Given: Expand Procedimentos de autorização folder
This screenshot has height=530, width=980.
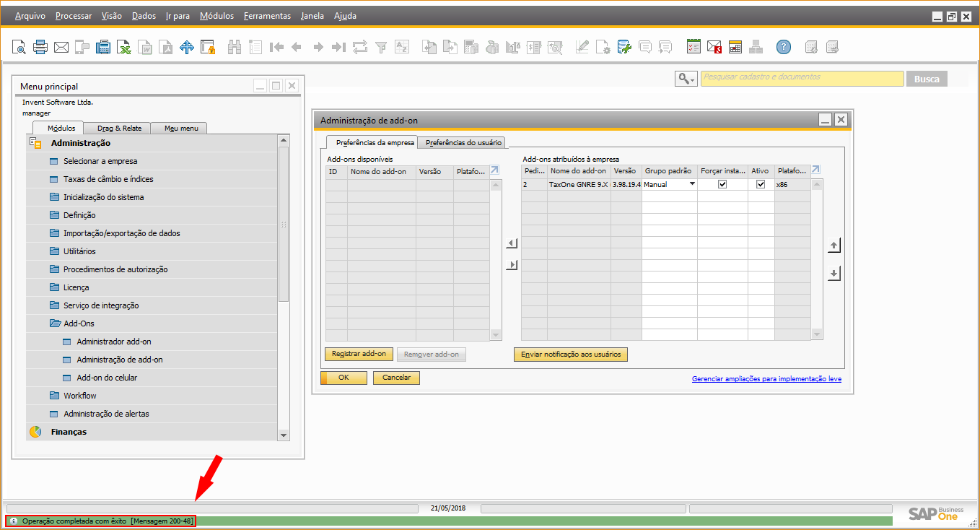Looking at the screenshot, I should [56, 269].
